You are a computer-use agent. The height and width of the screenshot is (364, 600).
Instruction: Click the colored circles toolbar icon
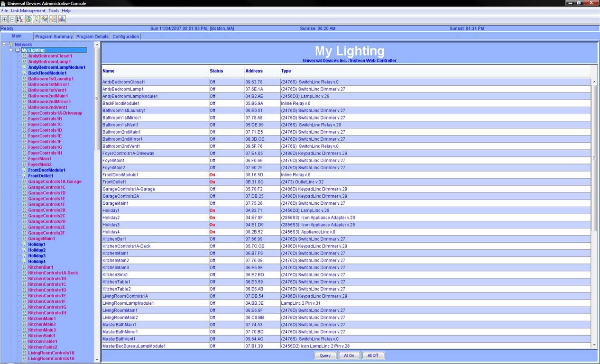(x=28, y=19)
